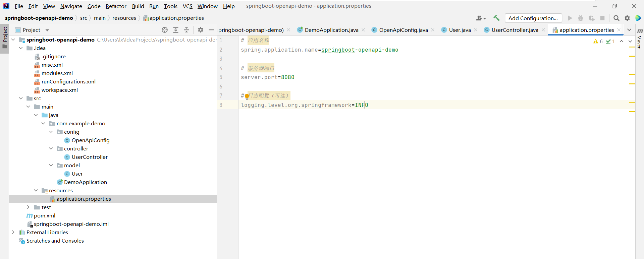Click the colorful JetBrains Toolbox icon
This screenshot has height=259, width=644.
click(638, 18)
